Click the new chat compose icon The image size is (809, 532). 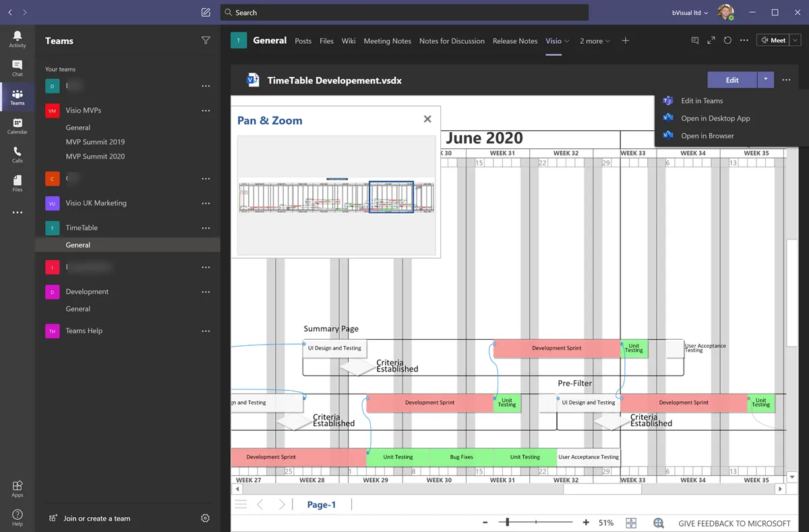(206, 12)
